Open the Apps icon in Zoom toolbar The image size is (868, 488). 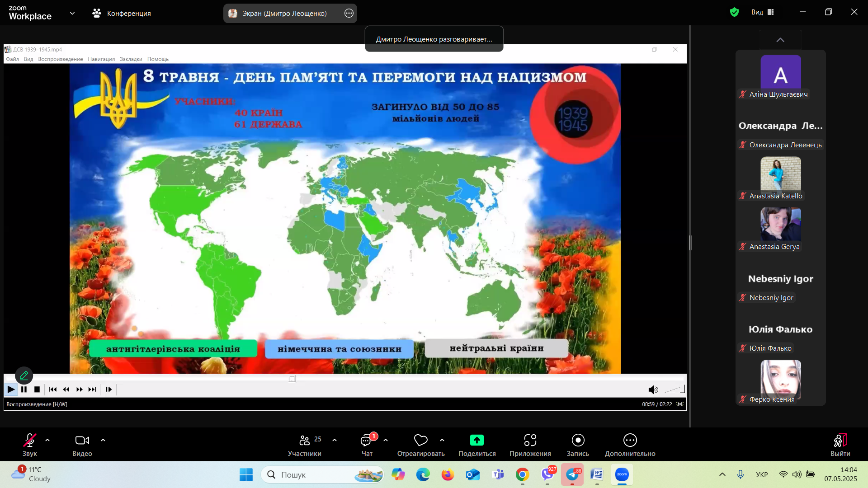(530, 440)
